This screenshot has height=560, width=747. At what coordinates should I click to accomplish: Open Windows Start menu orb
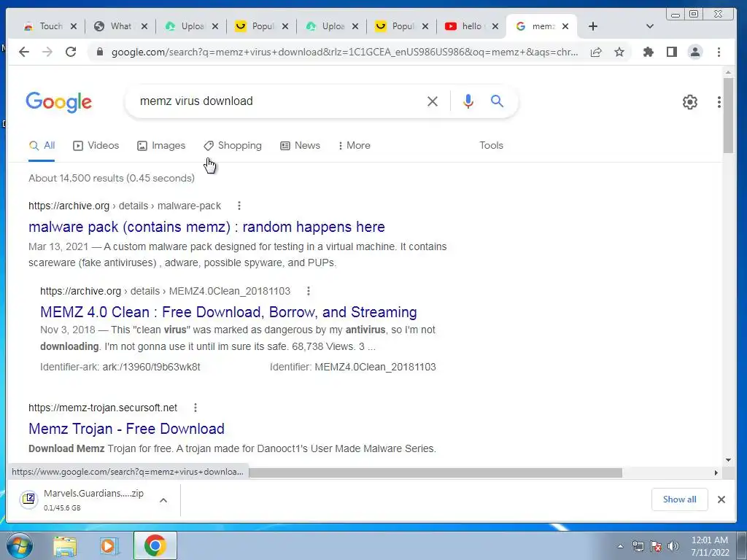click(x=20, y=545)
